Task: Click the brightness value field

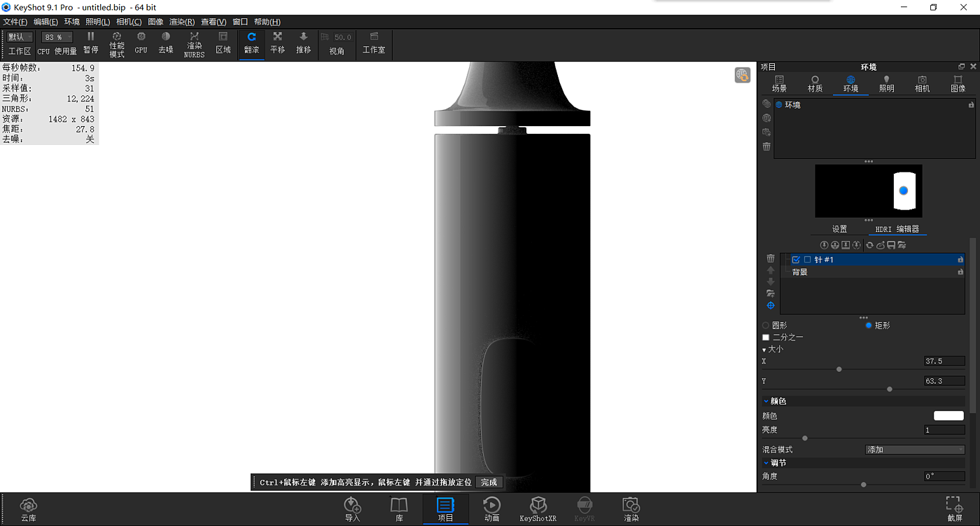Action: 944,430
